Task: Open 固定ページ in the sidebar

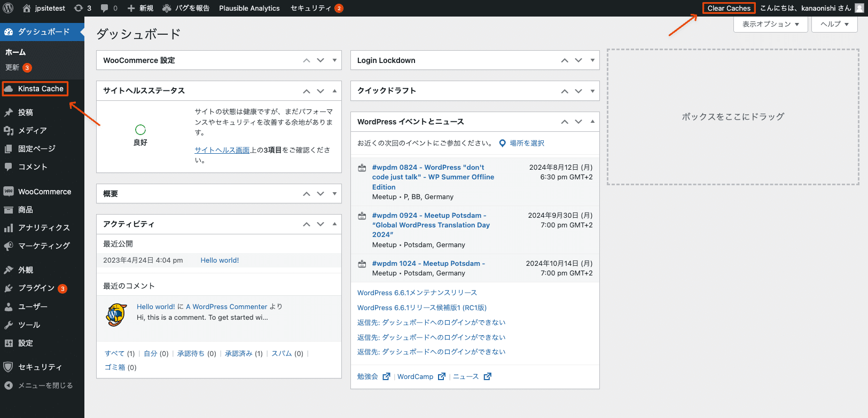Action: coord(42,148)
